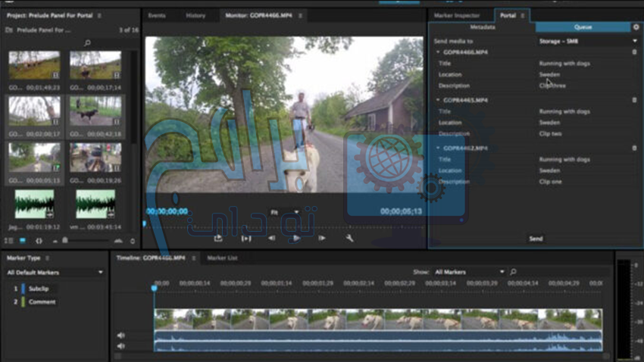Open the Storage - SMB destination dropdown
The width and height of the screenshot is (644, 362).
pyautogui.click(x=588, y=41)
